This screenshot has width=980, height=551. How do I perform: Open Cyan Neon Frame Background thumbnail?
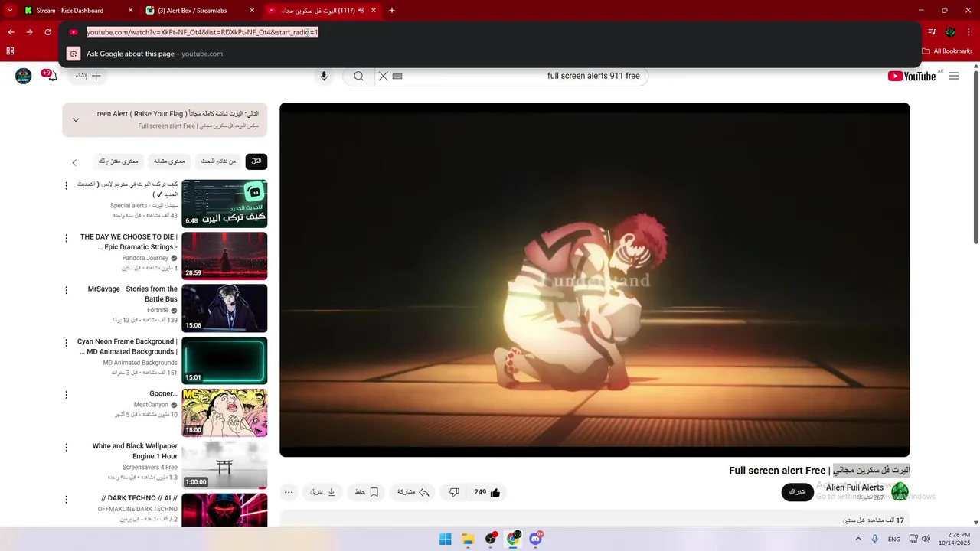[224, 360]
